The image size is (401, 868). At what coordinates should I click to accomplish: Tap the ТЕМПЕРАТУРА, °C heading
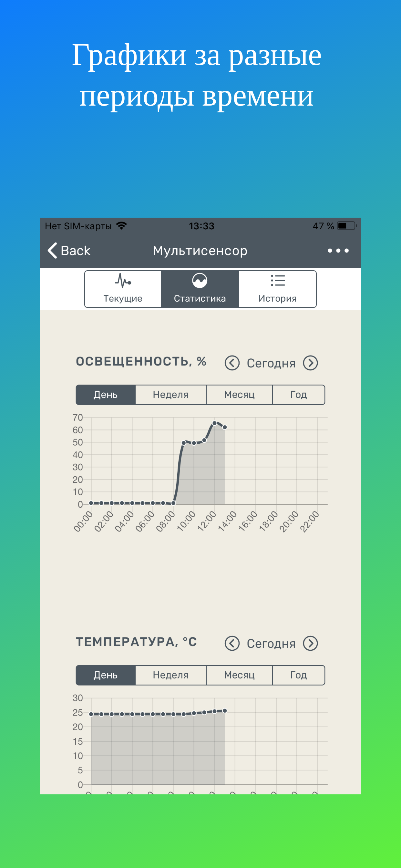tap(136, 642)
